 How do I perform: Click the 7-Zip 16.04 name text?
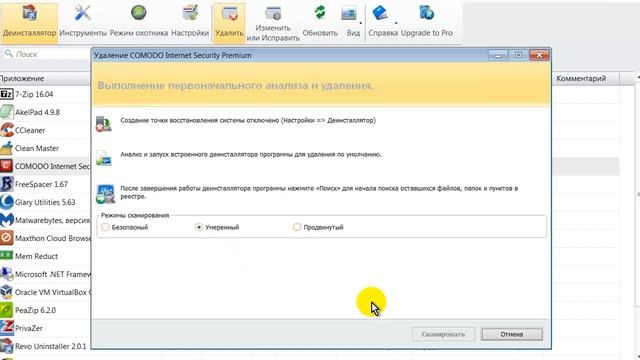34,94
